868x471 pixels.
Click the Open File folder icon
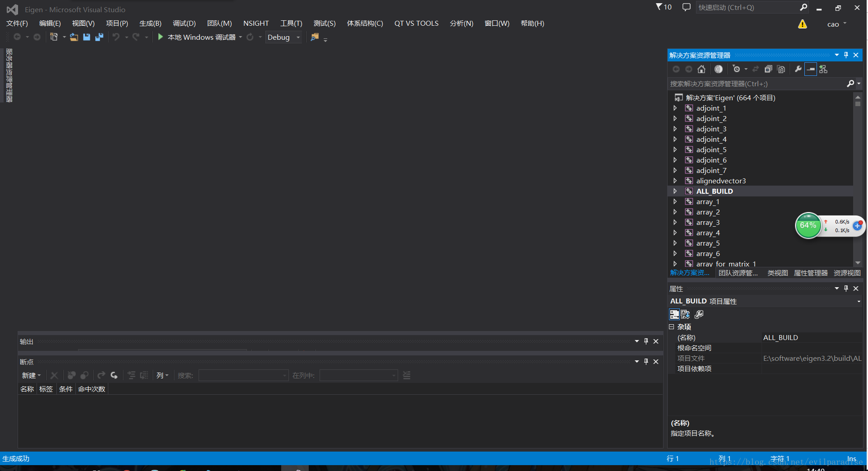click(74, 37)
